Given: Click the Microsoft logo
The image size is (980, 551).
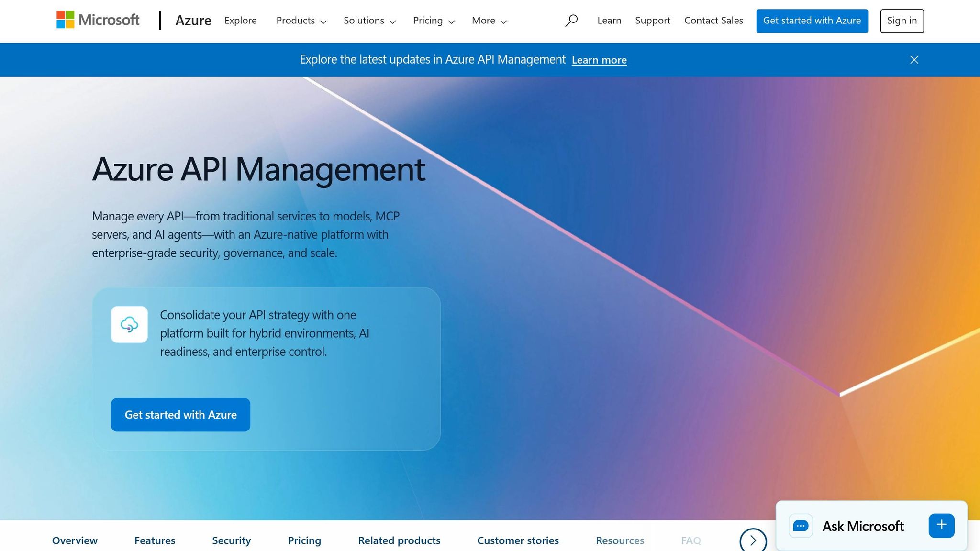Looking at the screenshot, I should [x=98, y=20].
